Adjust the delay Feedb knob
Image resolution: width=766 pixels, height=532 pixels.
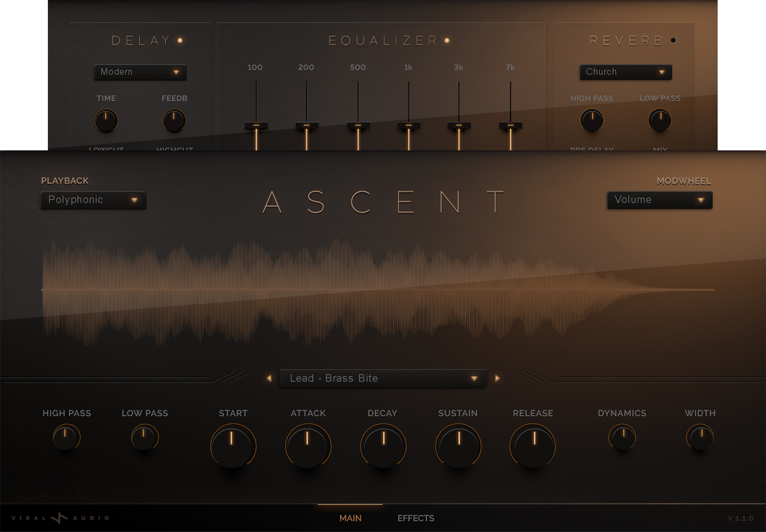[x=173, y=121]
